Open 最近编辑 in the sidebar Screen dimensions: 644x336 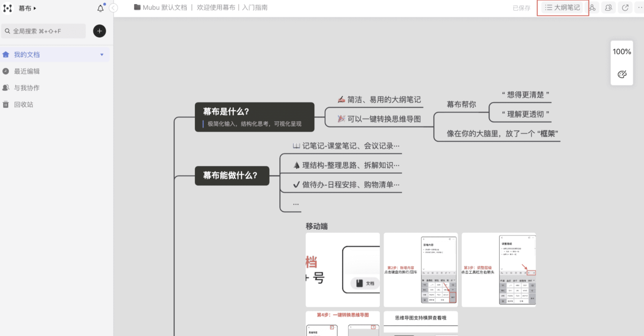(27, 71)
